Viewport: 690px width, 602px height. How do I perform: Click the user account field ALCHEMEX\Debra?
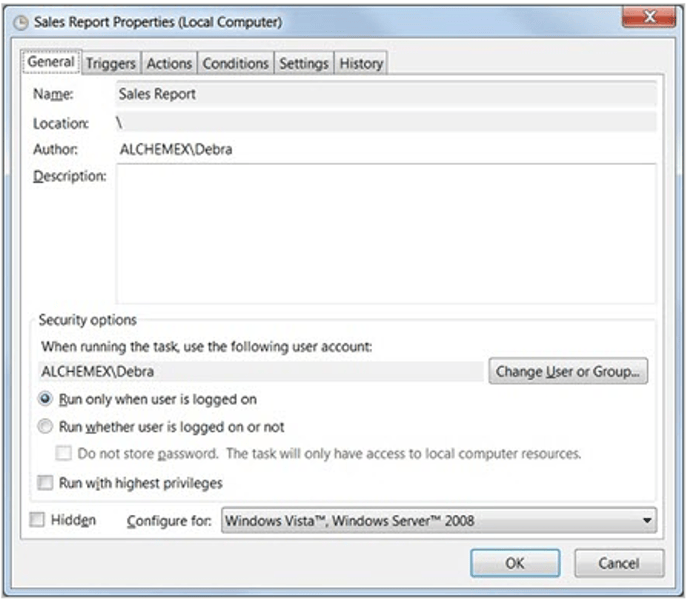[x=260, y=371]
